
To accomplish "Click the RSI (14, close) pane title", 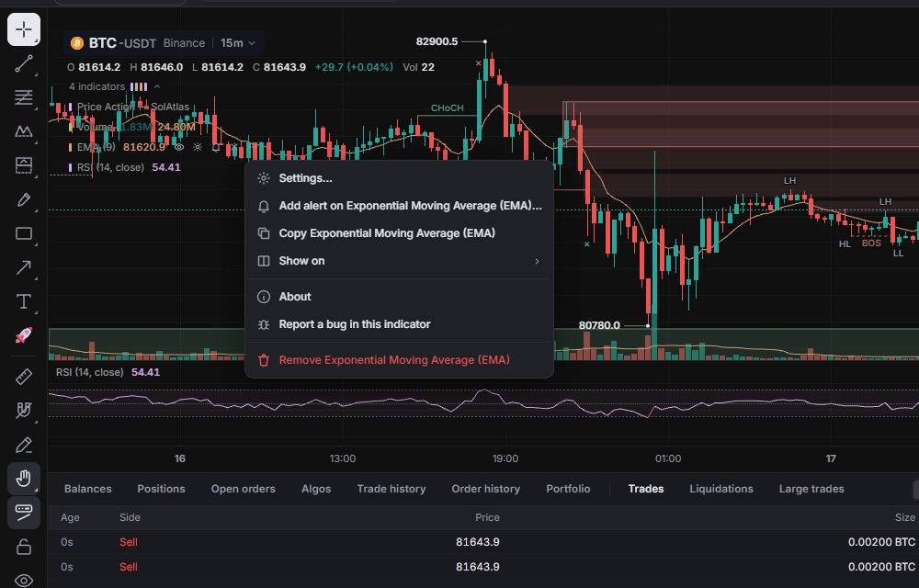I will click(90, 372).
